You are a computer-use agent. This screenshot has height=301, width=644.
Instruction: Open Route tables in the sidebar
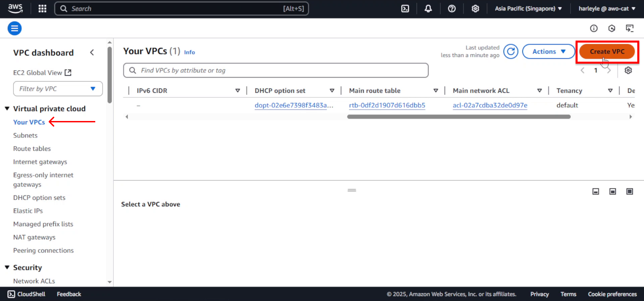[x=32, y=148]
